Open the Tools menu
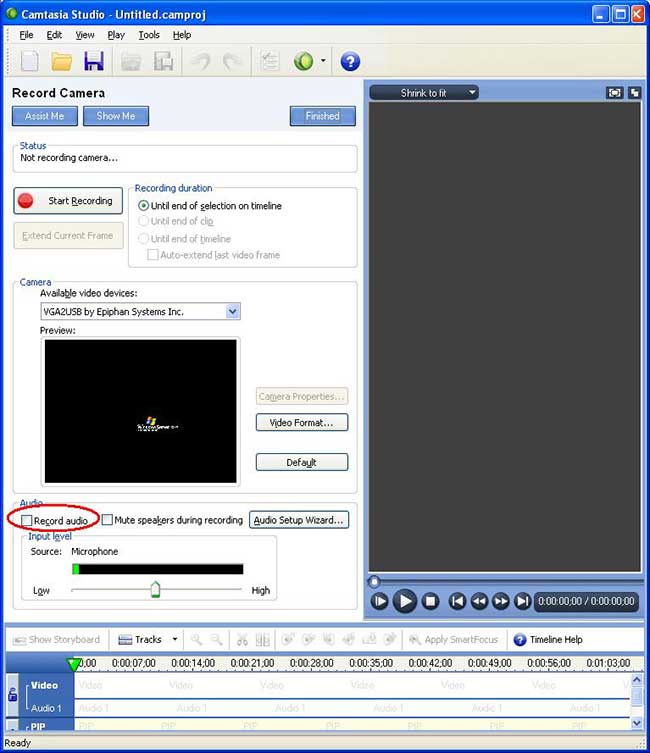This screenshot has width=650, height=753. tap(149, 35)
